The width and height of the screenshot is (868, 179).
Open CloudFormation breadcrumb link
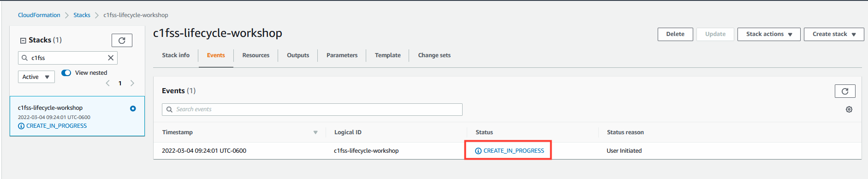click(39, 15)
